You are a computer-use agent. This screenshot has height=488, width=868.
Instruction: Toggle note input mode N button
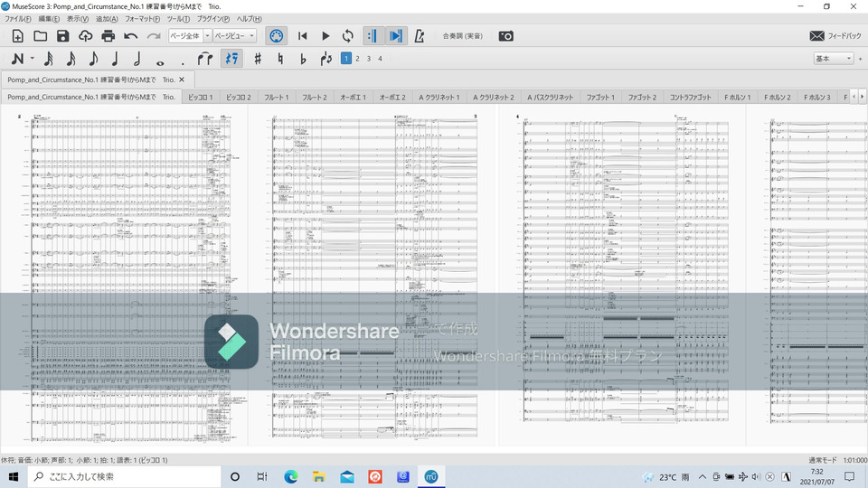pyautogui.click(x=17, y=59)
